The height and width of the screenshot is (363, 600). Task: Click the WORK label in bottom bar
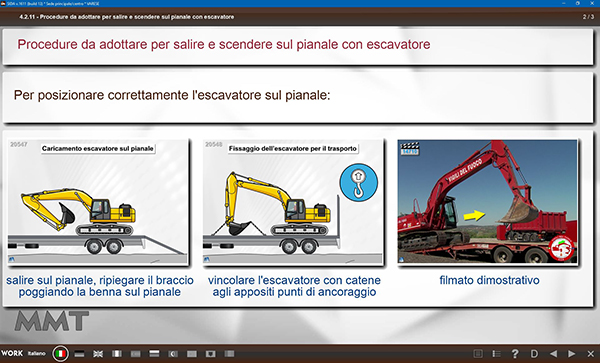(x=12, y=353)
